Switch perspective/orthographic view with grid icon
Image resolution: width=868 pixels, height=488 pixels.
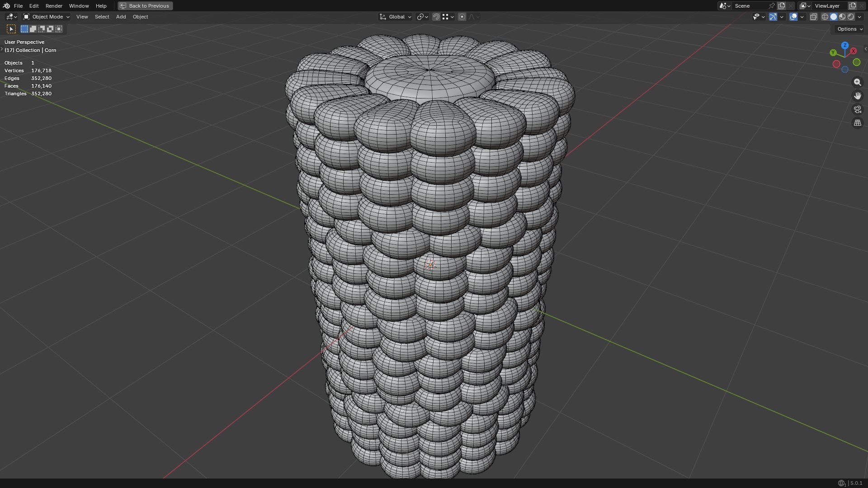click(x=857, y=123)
